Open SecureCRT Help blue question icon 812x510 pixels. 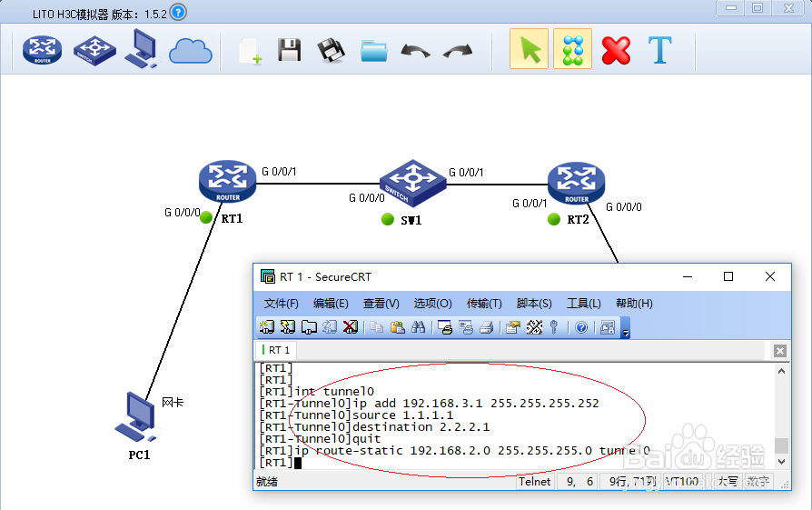pos(581,327)
